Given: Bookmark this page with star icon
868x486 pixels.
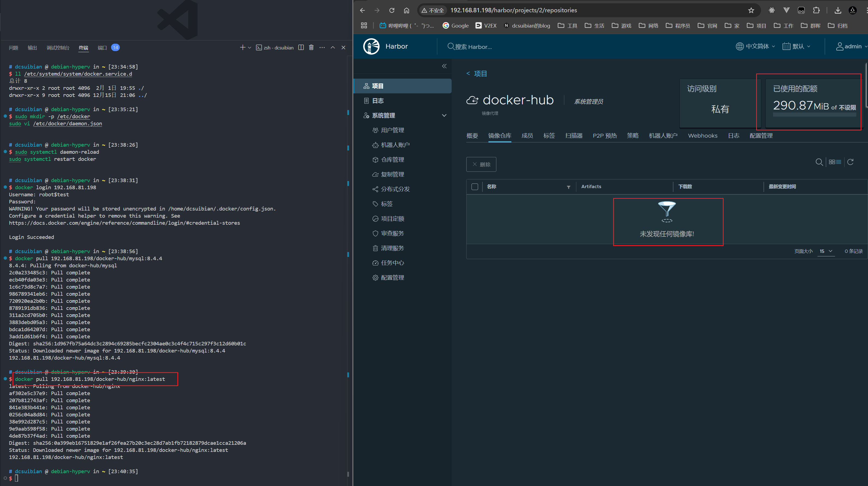Looking at the screenshot, I should point(751,10).
